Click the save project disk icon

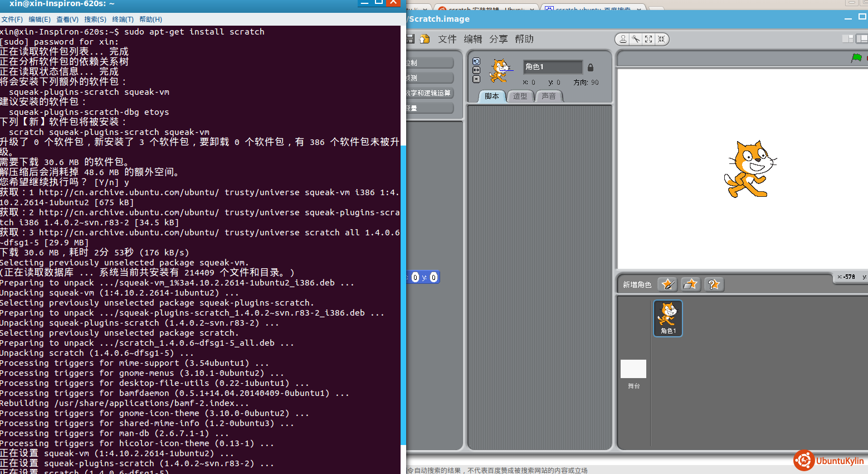411,39
